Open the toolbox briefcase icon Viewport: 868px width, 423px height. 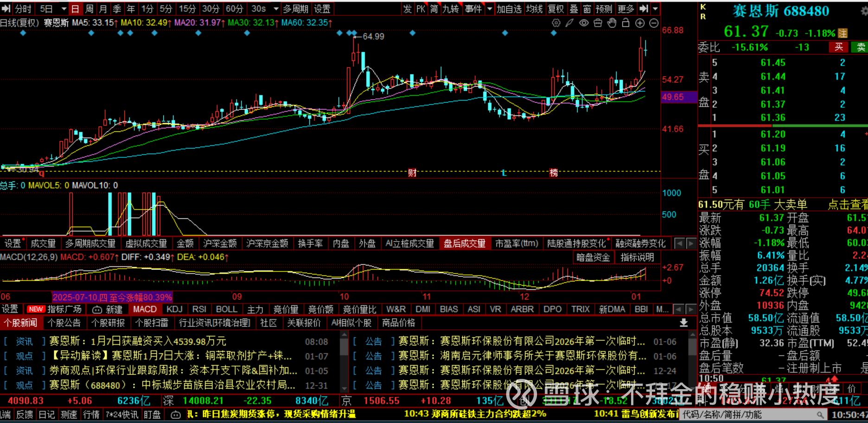coord(598,23)
